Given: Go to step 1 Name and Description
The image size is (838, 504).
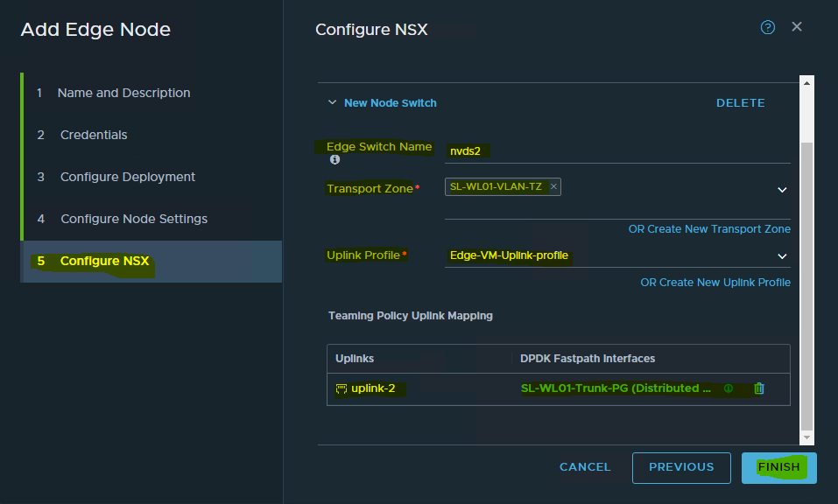Looking at the screenshot, I should [151, 93].
